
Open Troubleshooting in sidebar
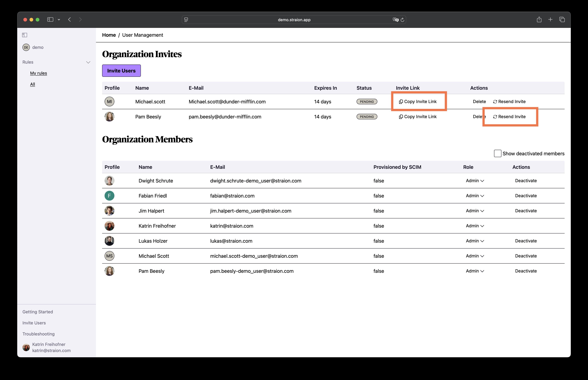(x=39, y=334)
